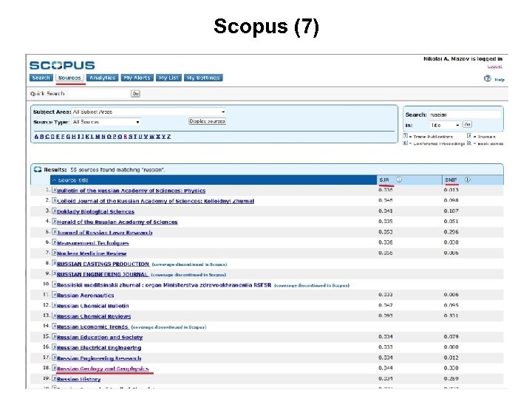Click the info icon next to SNIP
532x399 pixels.
point(468,180)
